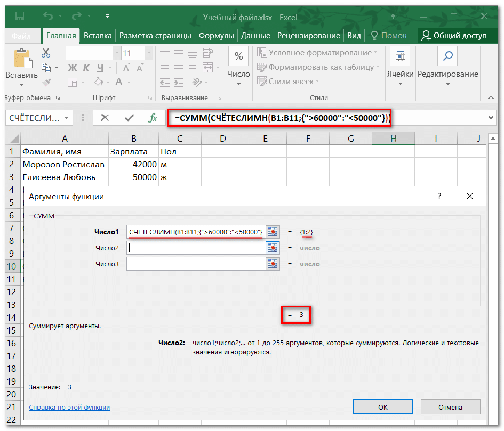
Task: Switch to the Формулы tab
Action: coord(216,36)
